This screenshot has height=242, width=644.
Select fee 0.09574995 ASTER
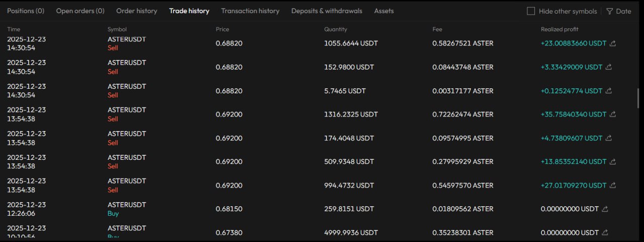463,138
